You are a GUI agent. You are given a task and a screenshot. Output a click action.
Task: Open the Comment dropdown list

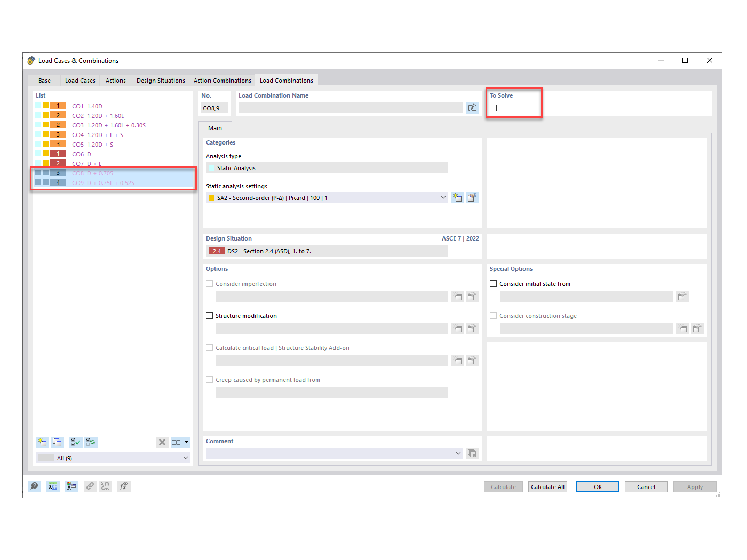pyautogui.click(x=458, y=453)
